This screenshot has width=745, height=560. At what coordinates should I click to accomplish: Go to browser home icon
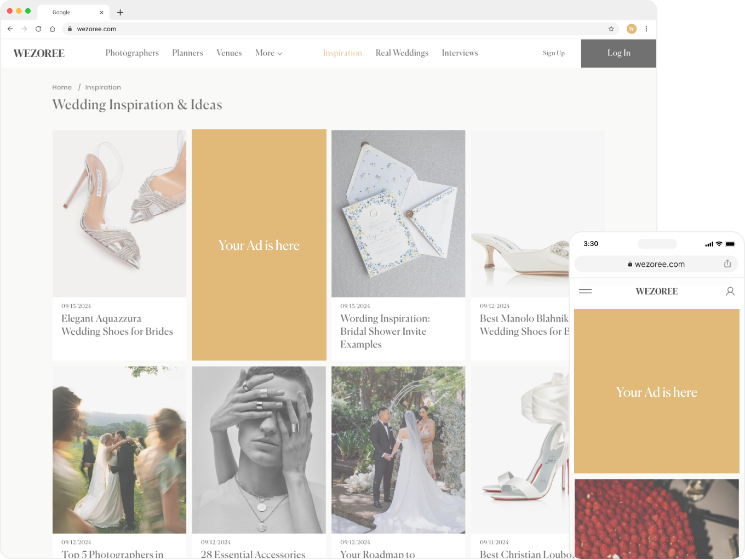click(x=53, y=29)
